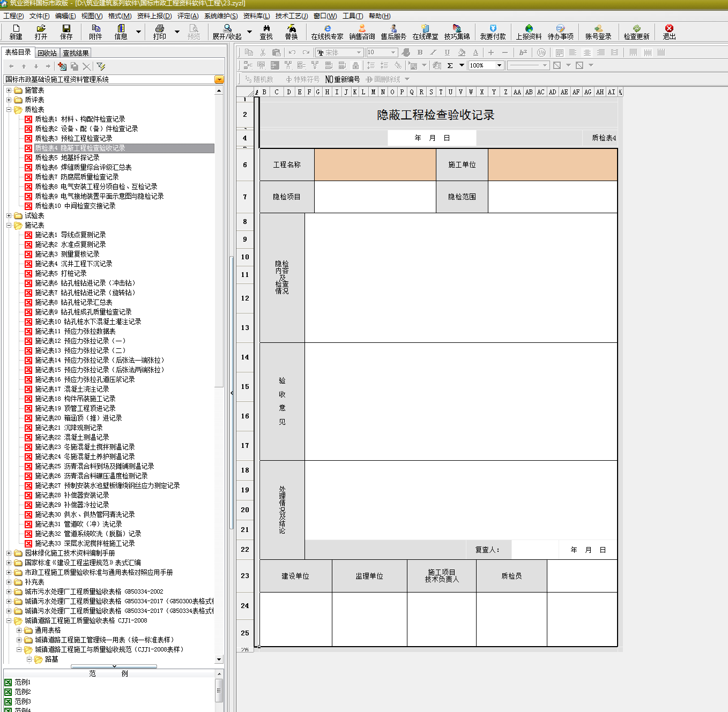Click the 替换 (Replace) toolbar icon
The width and height of the screenshot is (728, 712).
pyautogui.click(x=292, y=32)
